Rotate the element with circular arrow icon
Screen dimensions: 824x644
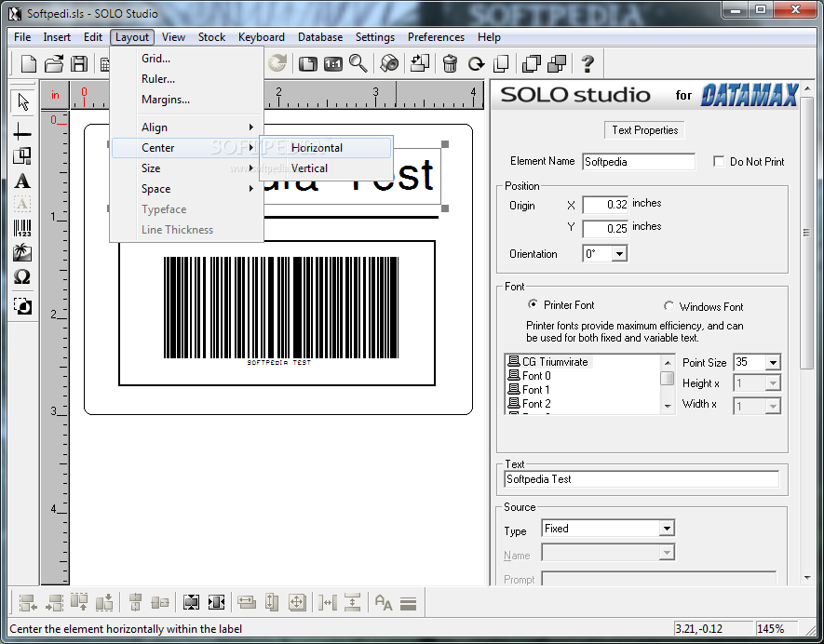(476, 64)
